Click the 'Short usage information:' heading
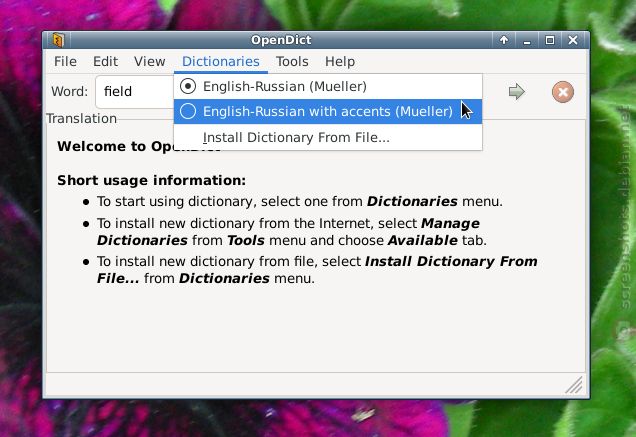Image resolution: width=636 pixels, height=437 pixels. click(x=151, y=180)
